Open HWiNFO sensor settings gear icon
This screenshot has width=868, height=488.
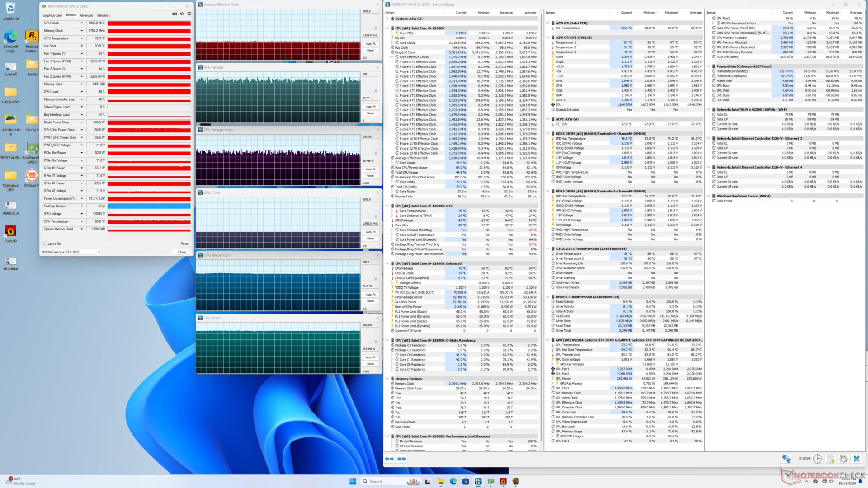(844, 459)
